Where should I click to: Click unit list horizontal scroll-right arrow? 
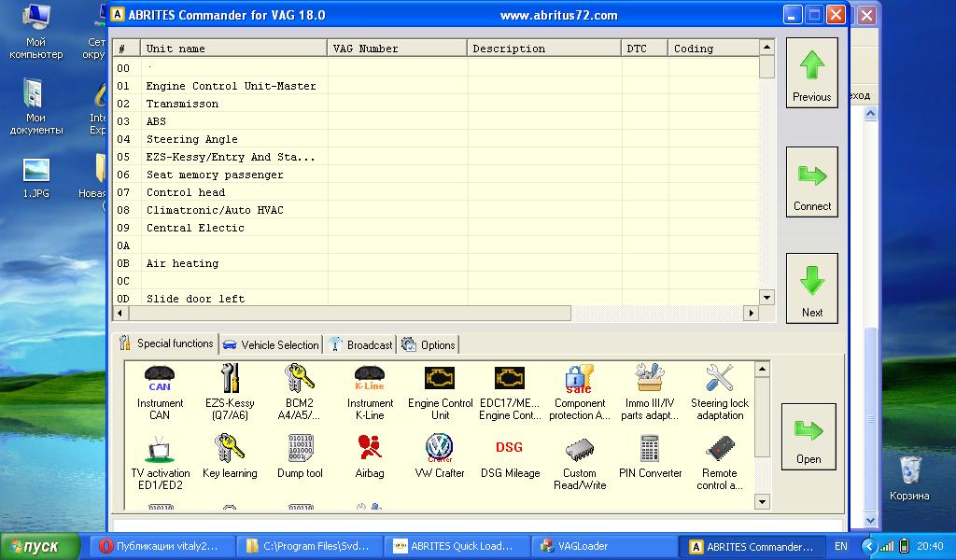[752, 313]
